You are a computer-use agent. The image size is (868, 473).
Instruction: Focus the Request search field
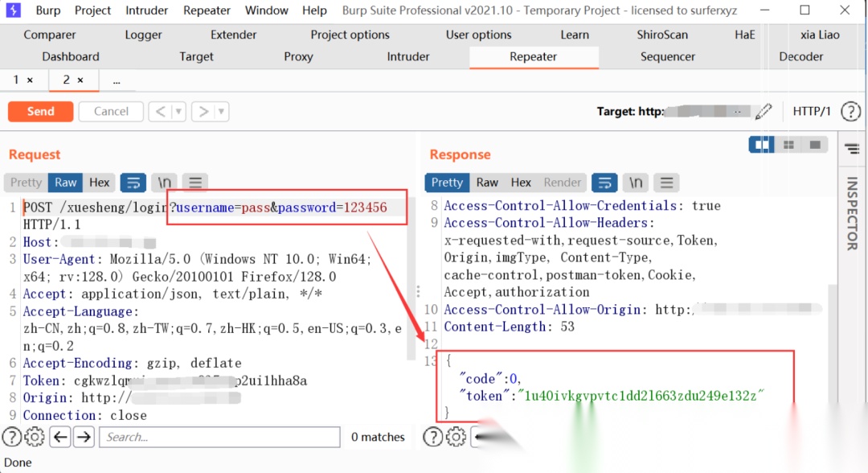click(x=219, y=437)
